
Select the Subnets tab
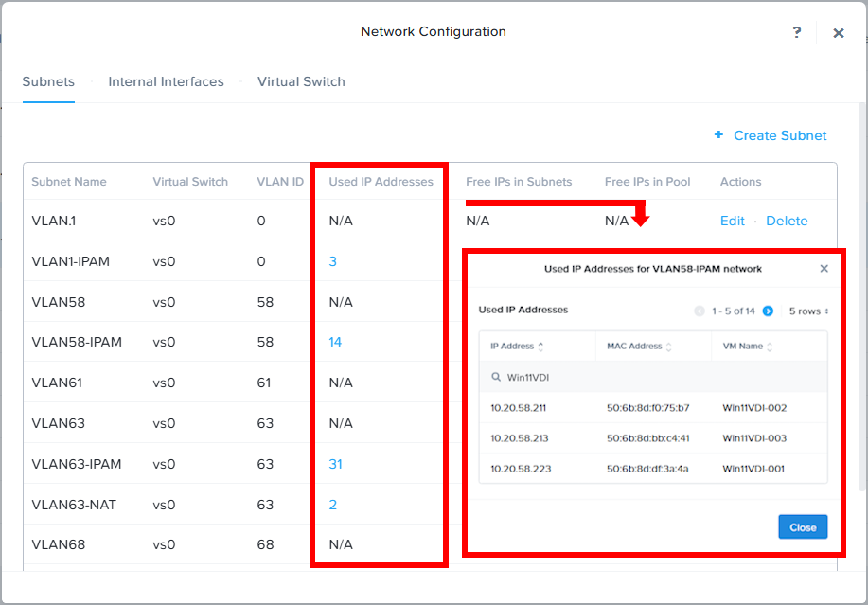(48, 81)
